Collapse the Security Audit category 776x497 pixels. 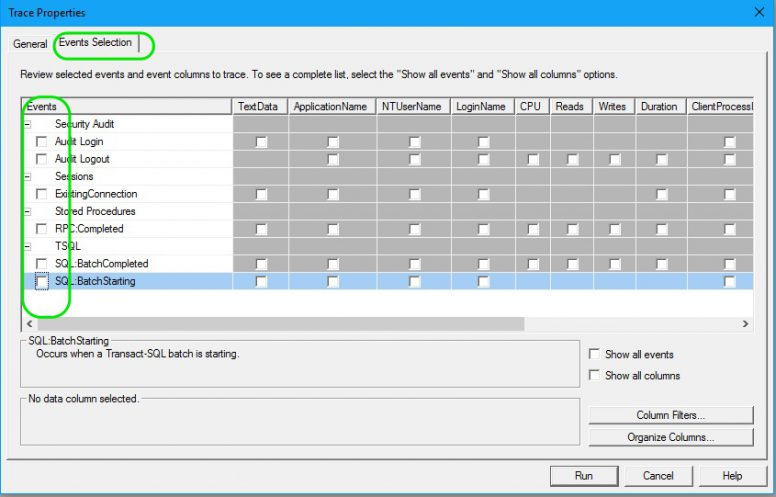point(28,124)
